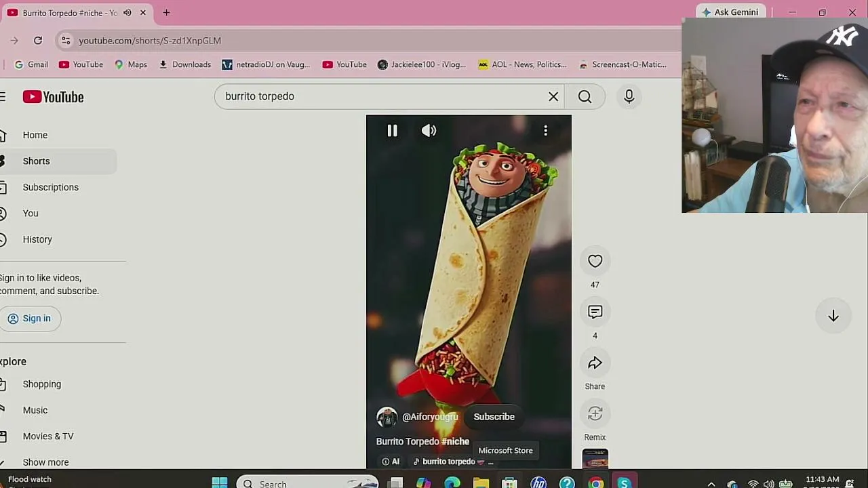The image size is (868, 488).
Task: Reload the current page
Action: click(38, 41)
